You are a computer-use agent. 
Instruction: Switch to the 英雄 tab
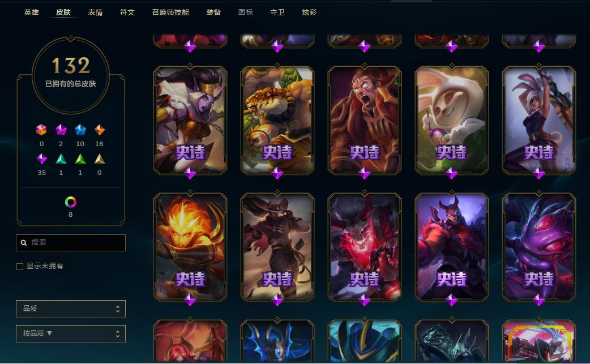[x=31, y=12]
